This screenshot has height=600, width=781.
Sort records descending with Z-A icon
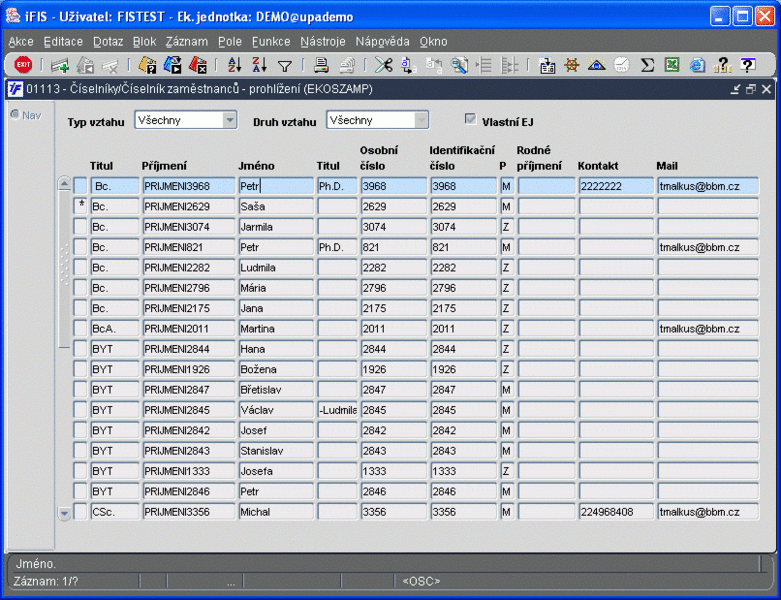point(259,65)
